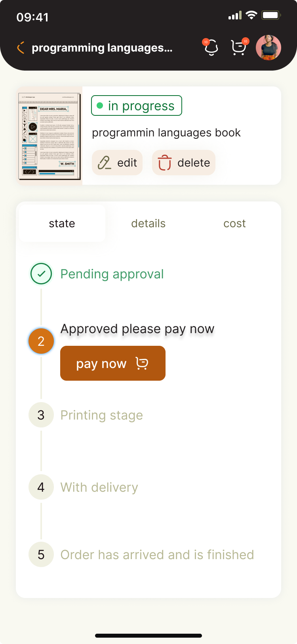Tap the cart icon inside pay now
Viewport: 297px width, 644px height.
[x=142, y=363]
